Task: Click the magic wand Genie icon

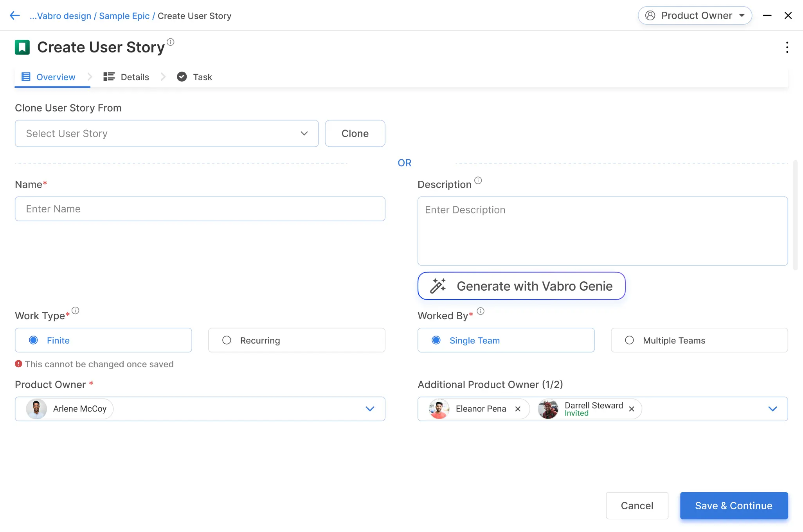Action: tap(438, 286)
